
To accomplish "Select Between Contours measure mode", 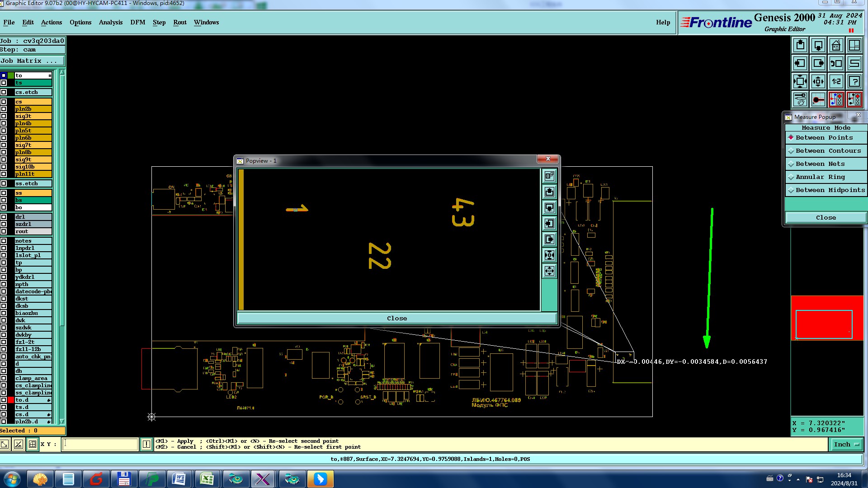I will tap(828, 151).
